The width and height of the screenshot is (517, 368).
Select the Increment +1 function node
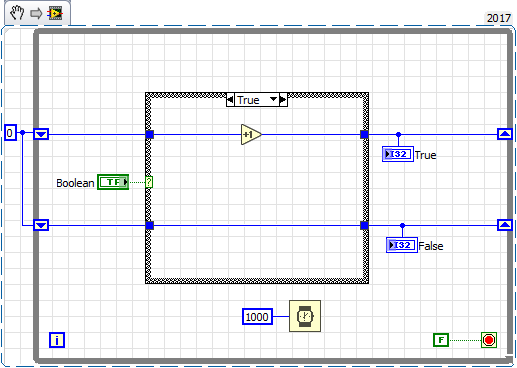[x=251, y=135]
